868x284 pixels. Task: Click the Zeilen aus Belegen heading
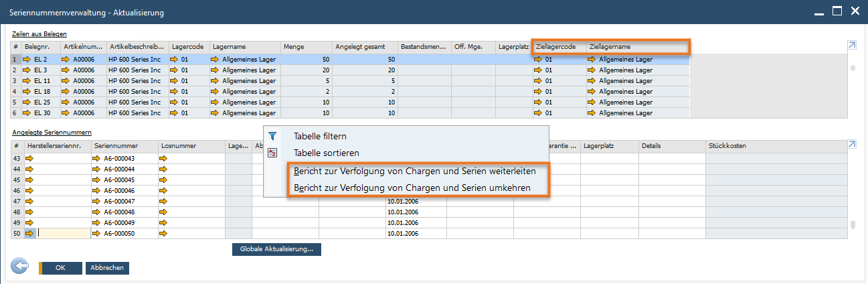pyautogui.click(x=39, y=33)
